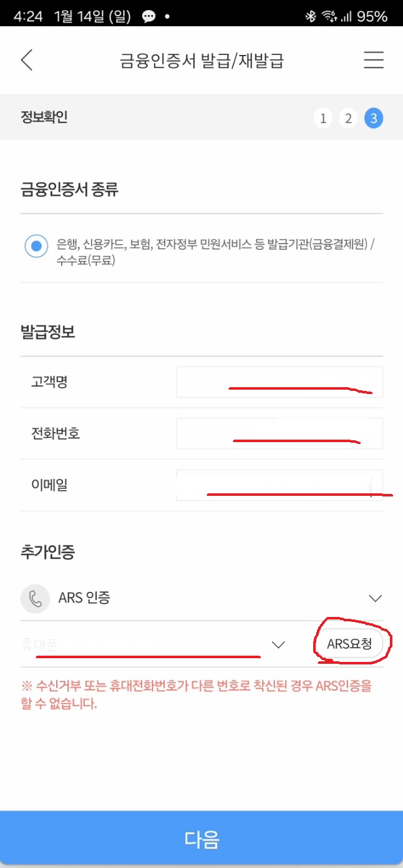Tap the phone icon beside ARS 인증
Viewport: 403px width, 868px height.
[x=35, y=598]
